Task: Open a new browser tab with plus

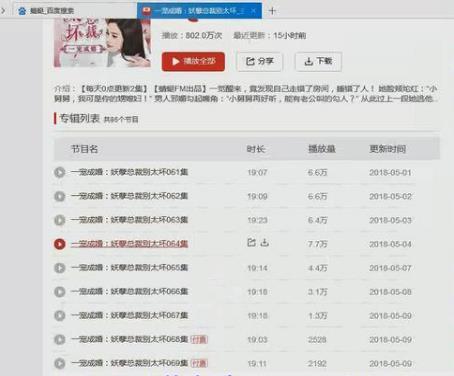Action: coord(272,11)
